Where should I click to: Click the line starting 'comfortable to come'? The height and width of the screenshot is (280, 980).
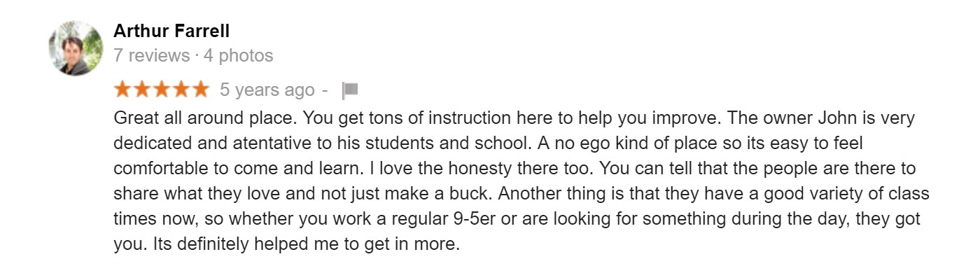pyautogui.click(x=515, y=170)
